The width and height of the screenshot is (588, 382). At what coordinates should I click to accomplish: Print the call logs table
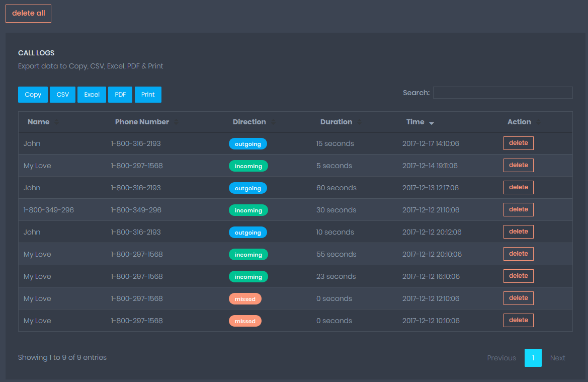coord(148,95)
